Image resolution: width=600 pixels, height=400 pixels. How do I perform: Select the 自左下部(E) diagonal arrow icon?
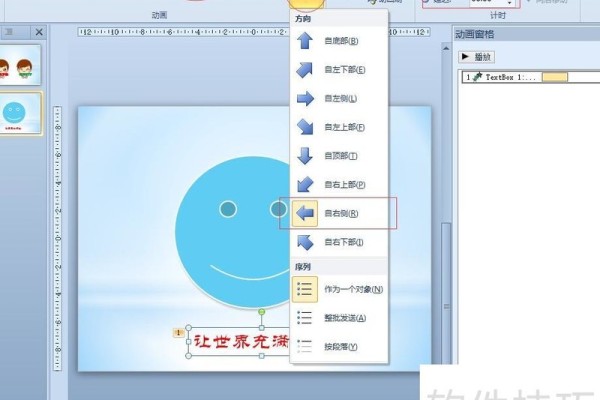click(x=305, y=70)
